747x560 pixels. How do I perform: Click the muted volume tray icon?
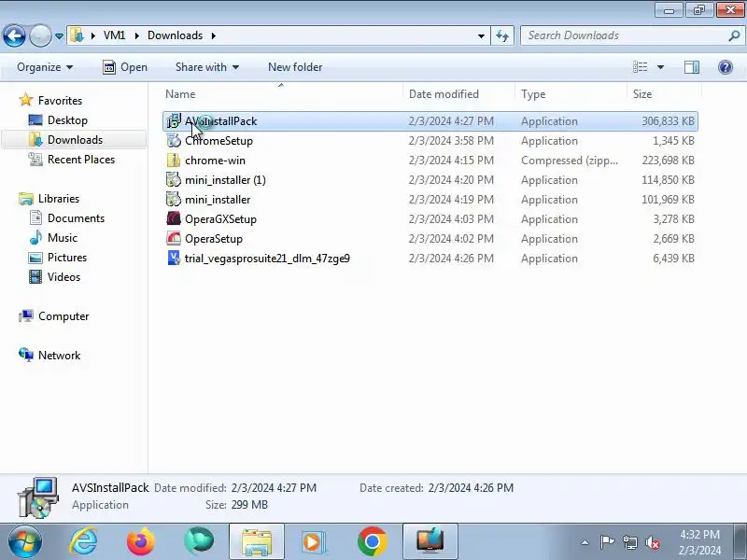point(652,542)
